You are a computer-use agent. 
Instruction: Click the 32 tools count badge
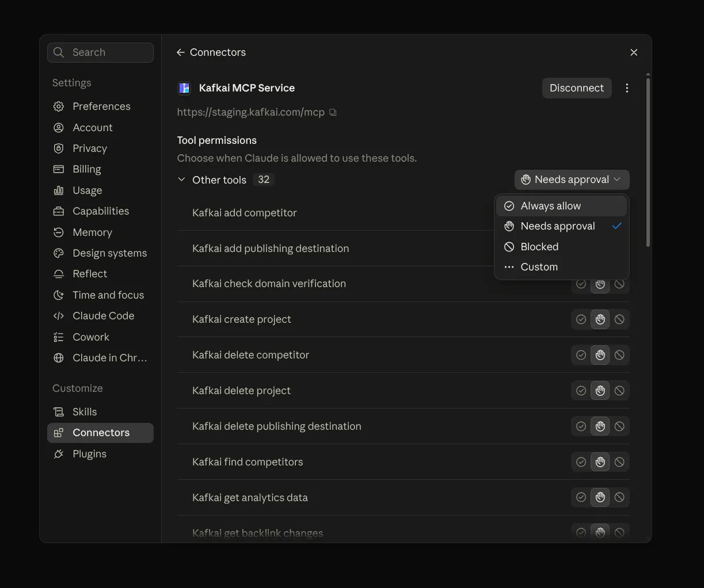264,180
